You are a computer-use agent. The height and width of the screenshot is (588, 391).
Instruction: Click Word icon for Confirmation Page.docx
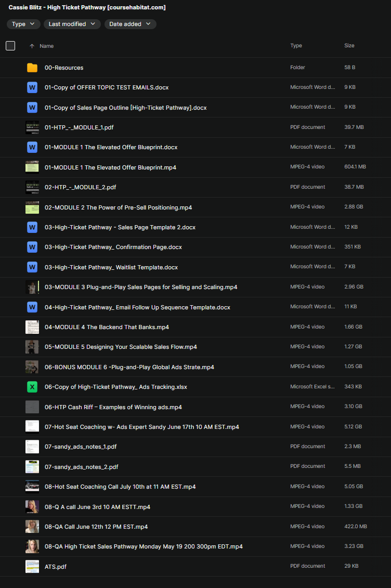coord(32,247)
